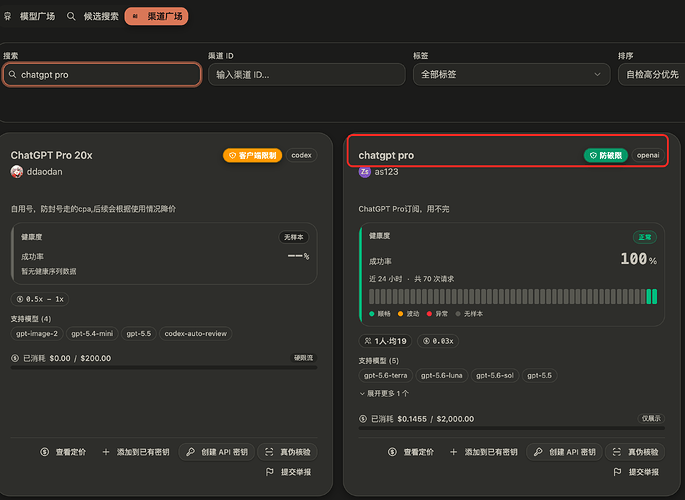Select the gpt-5.6-luna model chip
685x500 pixels.
(442, 376)
